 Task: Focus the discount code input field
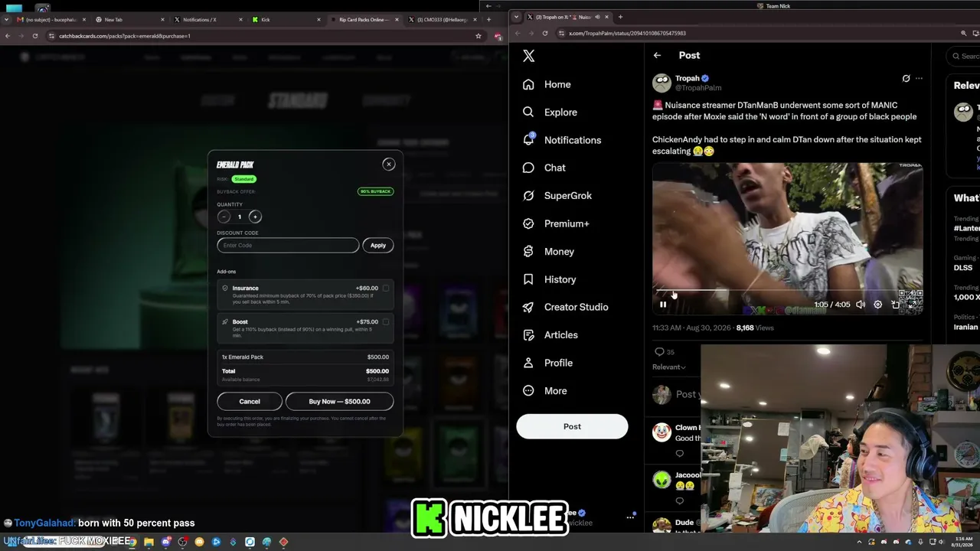[288, 245]
